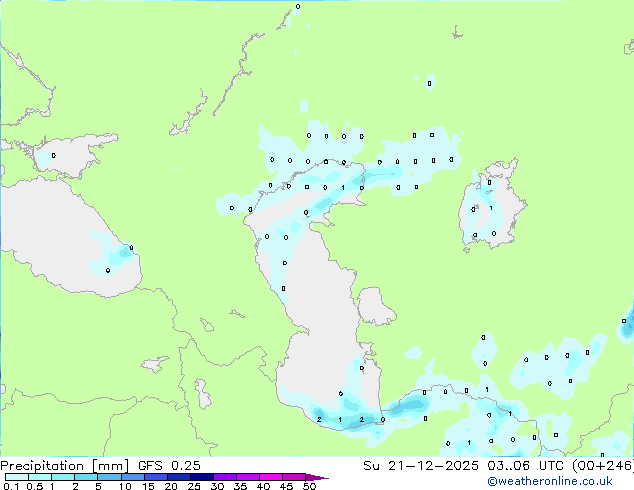Click the '0.1' legend scale label
Screen dimensions: 634x490
11,486
